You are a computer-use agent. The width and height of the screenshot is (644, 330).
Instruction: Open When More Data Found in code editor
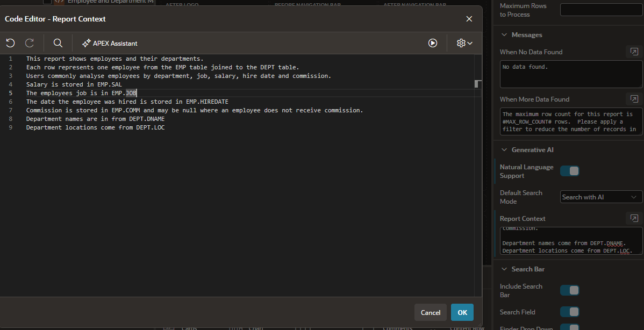click(634, 99)
